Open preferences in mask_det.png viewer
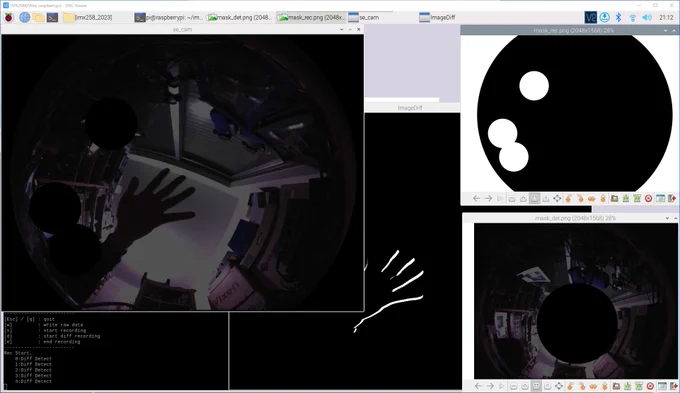This screenshot has width=680, height=393. [x=662, y=386]
